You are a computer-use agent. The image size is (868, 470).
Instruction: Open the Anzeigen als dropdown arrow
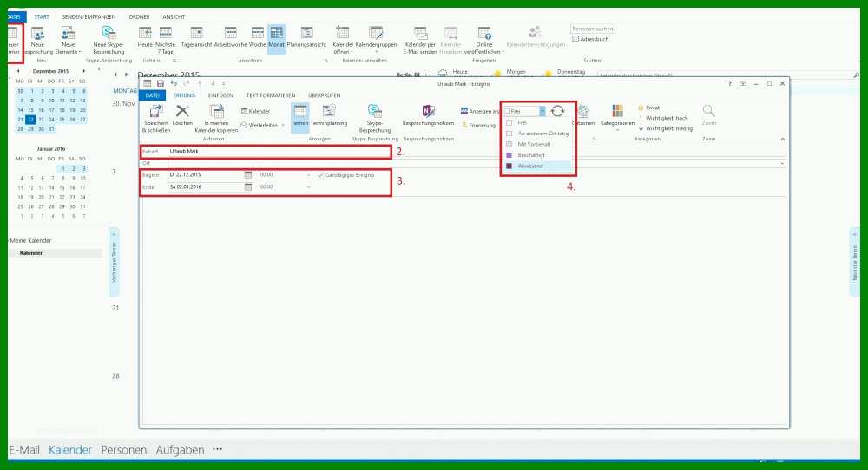(542, 111)
